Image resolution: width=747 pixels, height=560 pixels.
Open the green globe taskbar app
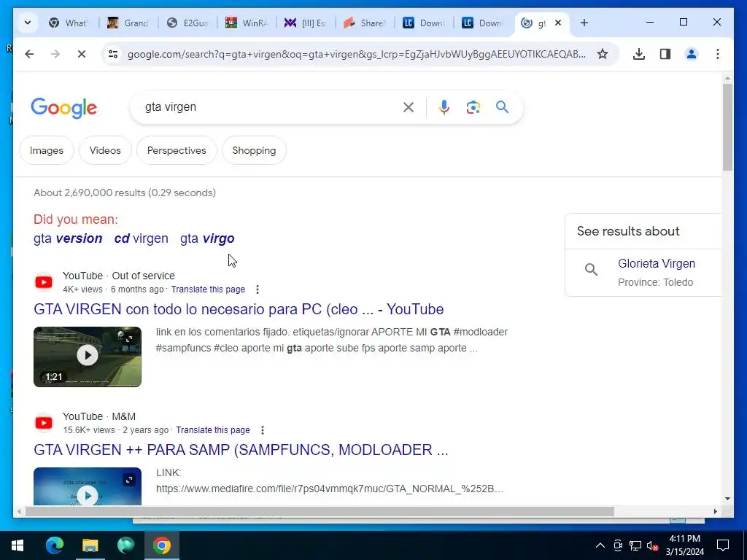(125, 545)
